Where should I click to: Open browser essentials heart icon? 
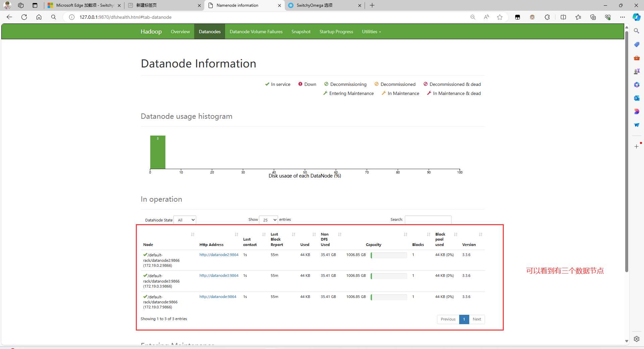tap(608, 17)
